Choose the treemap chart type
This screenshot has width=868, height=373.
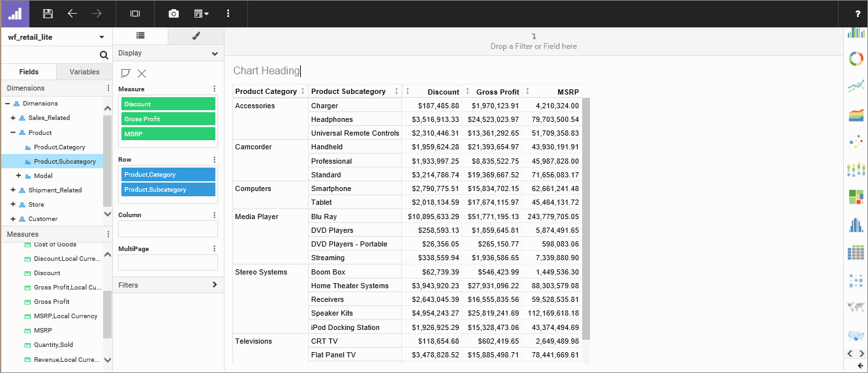click(x=856, y=196)
